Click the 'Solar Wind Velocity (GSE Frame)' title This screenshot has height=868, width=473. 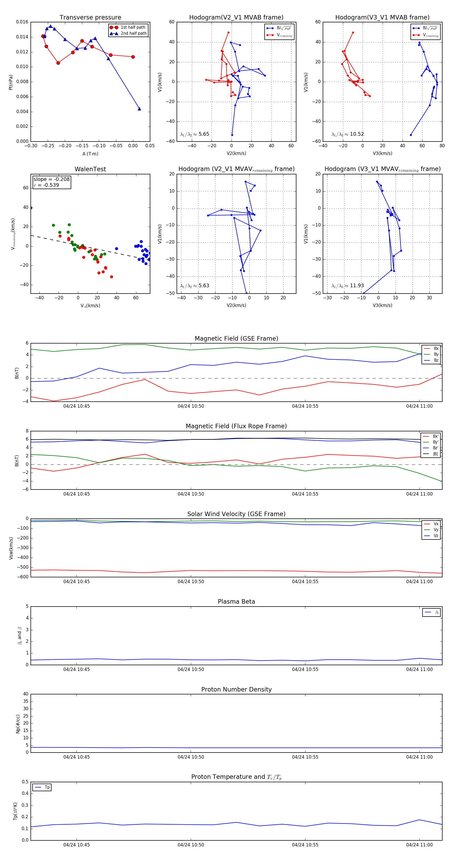pyautogui.click(x=236, y=514)
